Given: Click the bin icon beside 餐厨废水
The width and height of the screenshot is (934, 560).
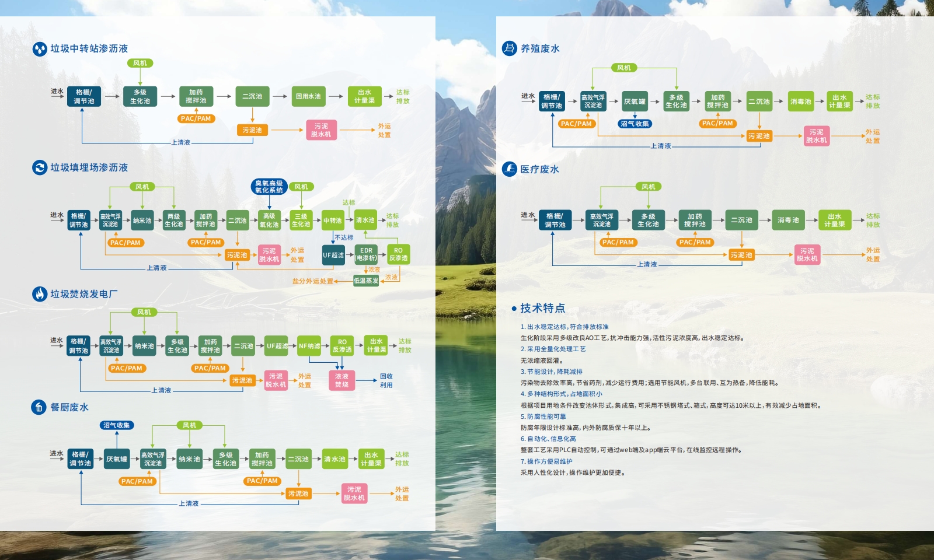Looking at the screenshot, I should (39, 407).
